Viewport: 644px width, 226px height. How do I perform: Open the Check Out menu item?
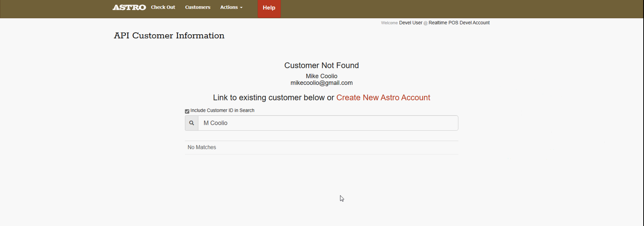(163, 7)
